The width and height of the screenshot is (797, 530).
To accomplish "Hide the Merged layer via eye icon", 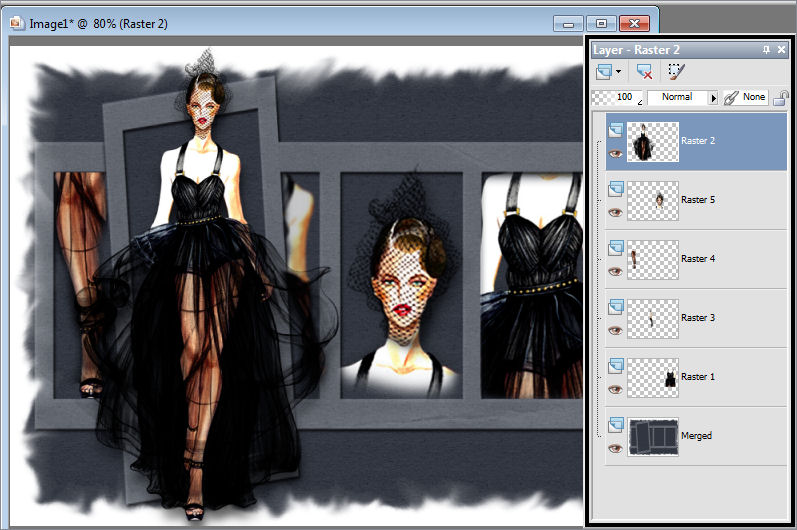I will 616,448.
